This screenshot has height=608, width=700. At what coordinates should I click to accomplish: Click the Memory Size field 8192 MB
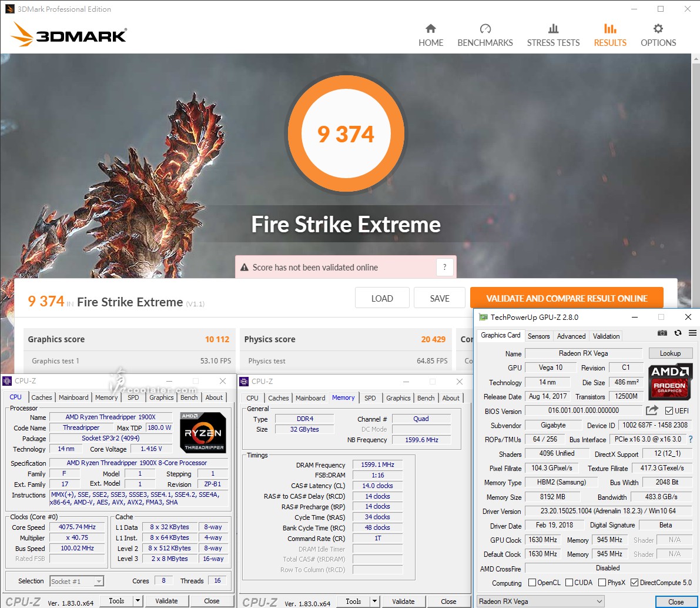pyautogui.click(x=552, y=497)
